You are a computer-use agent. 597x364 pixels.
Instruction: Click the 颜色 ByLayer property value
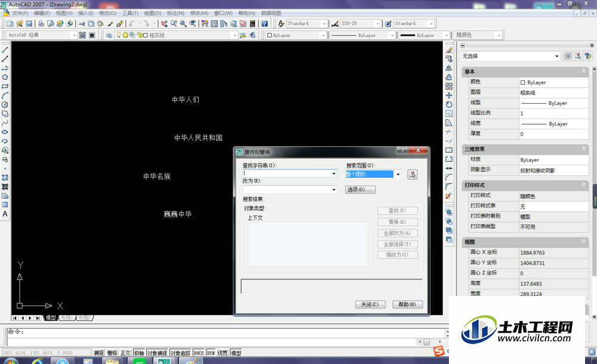[x=553, y=82]
